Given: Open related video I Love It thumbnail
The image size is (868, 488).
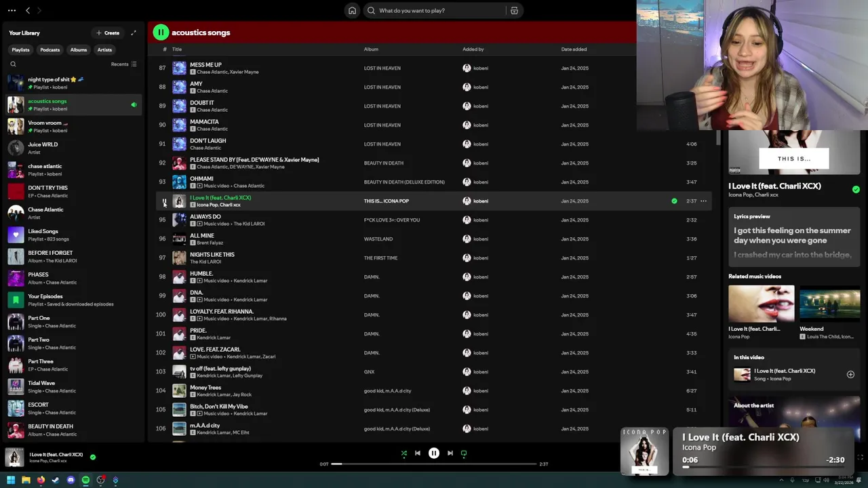Looking at the screenshot, I should pyautogui.click(x=761, y=304).
